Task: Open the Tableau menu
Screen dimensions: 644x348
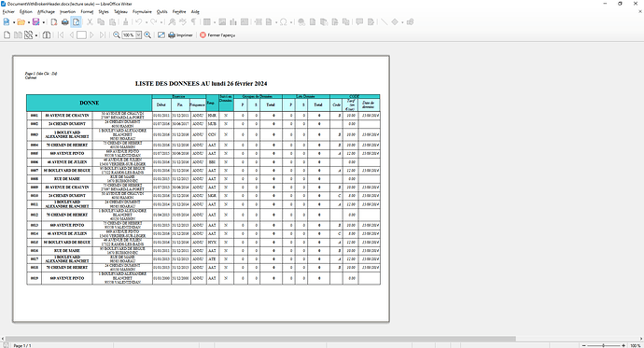Action: (x=120, y=12)
